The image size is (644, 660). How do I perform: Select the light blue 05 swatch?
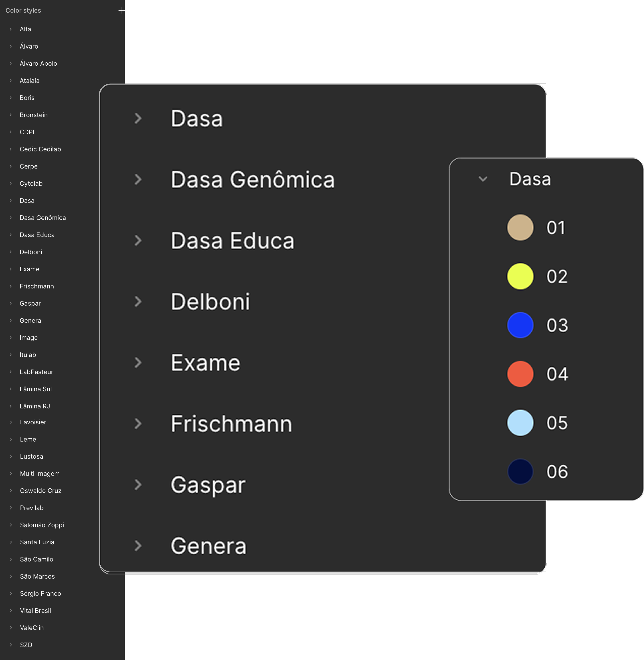coord(520,423)
